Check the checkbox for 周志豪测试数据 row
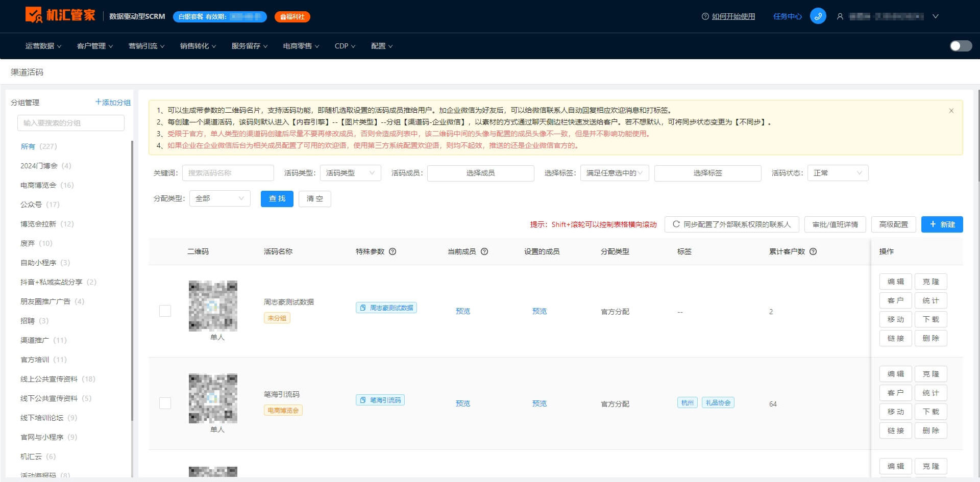 (165, 311)
